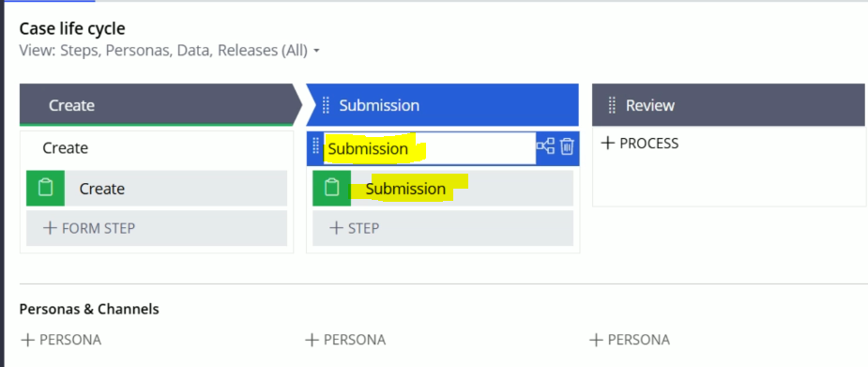Select the Create stage header

[158, 105]
